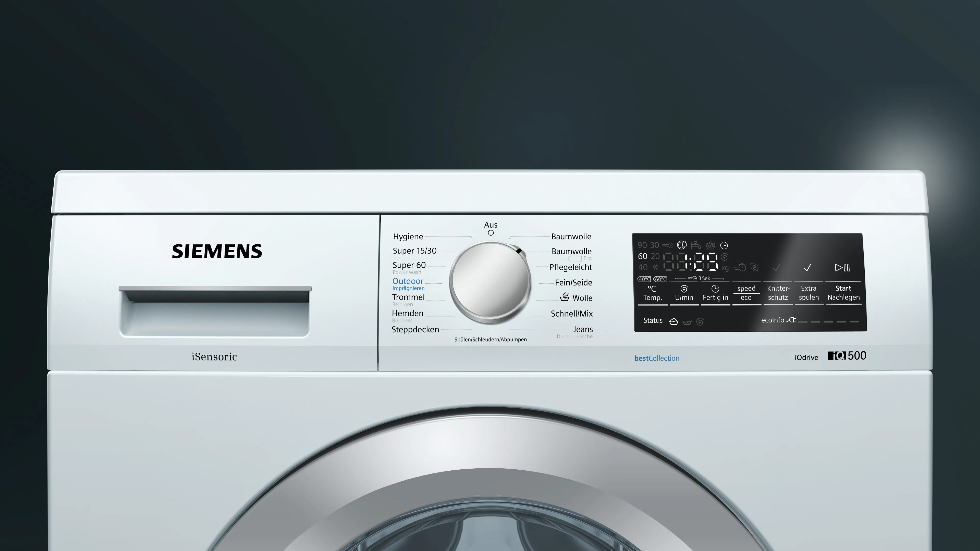Image resolution: width=980 pixels, height=551 pixels.
Task: Tap the Eco tag under Baumwolle
Action: [x=579, y=259]
